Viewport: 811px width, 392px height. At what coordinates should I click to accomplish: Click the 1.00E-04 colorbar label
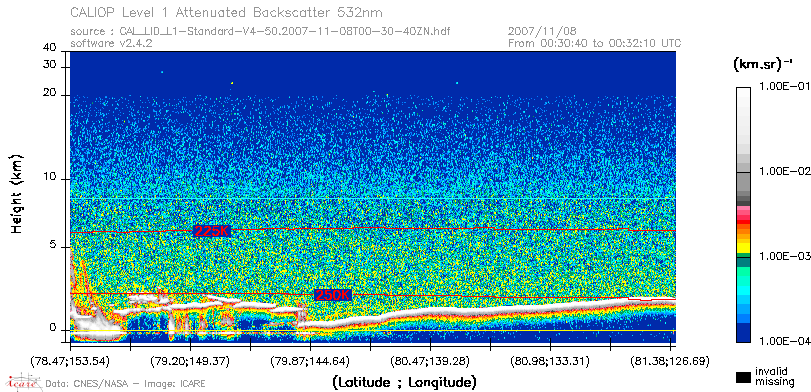pos(784,341)
